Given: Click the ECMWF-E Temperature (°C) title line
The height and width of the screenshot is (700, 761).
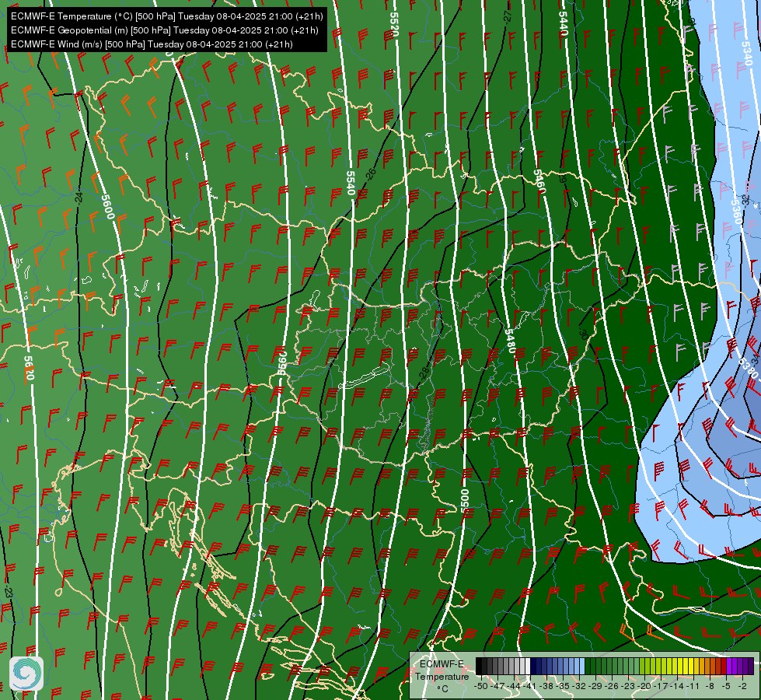Looking at the screenshot, I should [x=166, y=16].
